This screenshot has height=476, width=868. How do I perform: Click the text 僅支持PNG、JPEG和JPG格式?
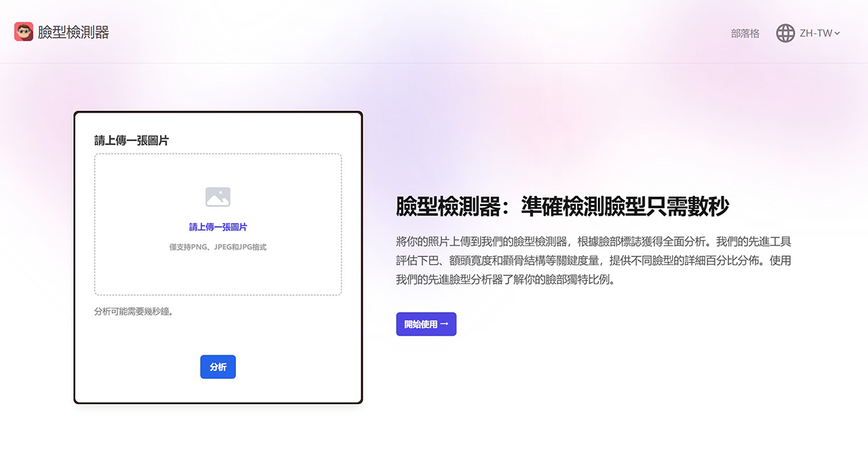(218, 247)
